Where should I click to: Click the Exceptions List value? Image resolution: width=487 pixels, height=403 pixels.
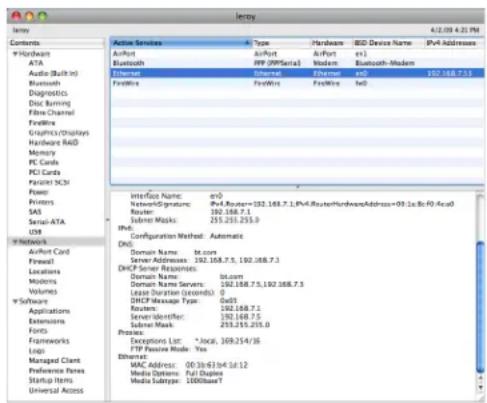[227, 341]
